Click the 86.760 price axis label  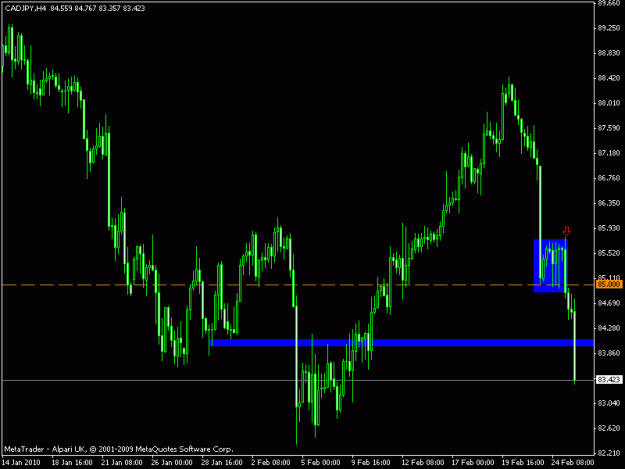point(609,178)
